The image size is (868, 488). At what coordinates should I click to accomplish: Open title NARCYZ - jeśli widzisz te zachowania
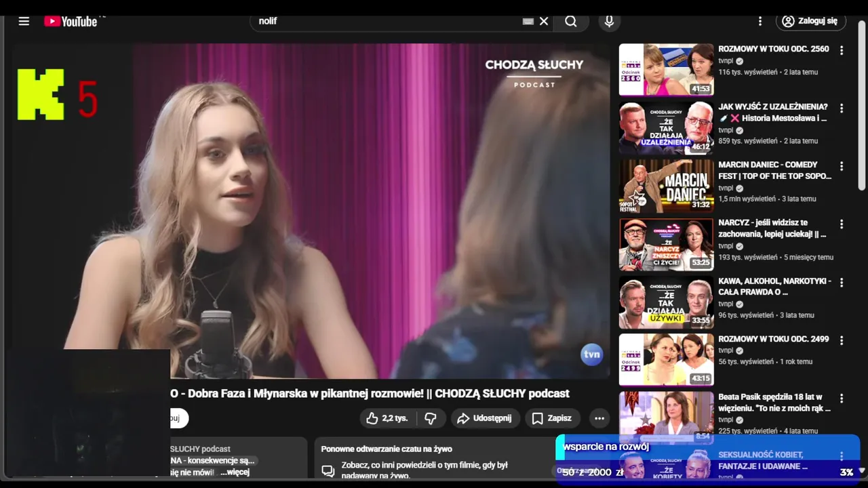tap(772, 228)
